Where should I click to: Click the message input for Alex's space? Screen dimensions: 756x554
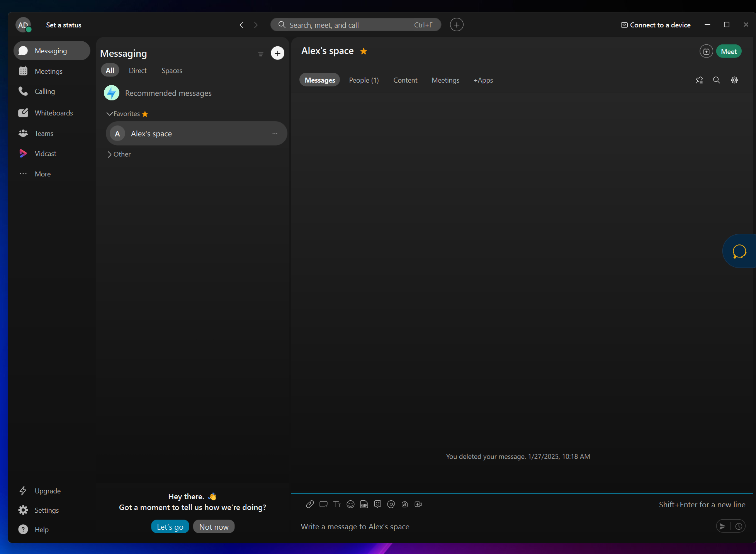click(502, 527)
